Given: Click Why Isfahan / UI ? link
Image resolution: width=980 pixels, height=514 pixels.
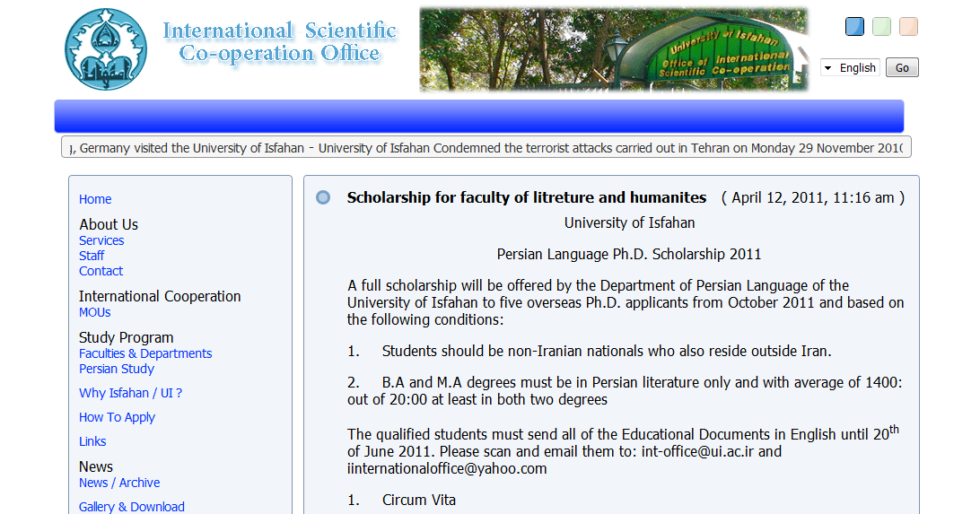Looking at the screenshot, I should point(131,394).
